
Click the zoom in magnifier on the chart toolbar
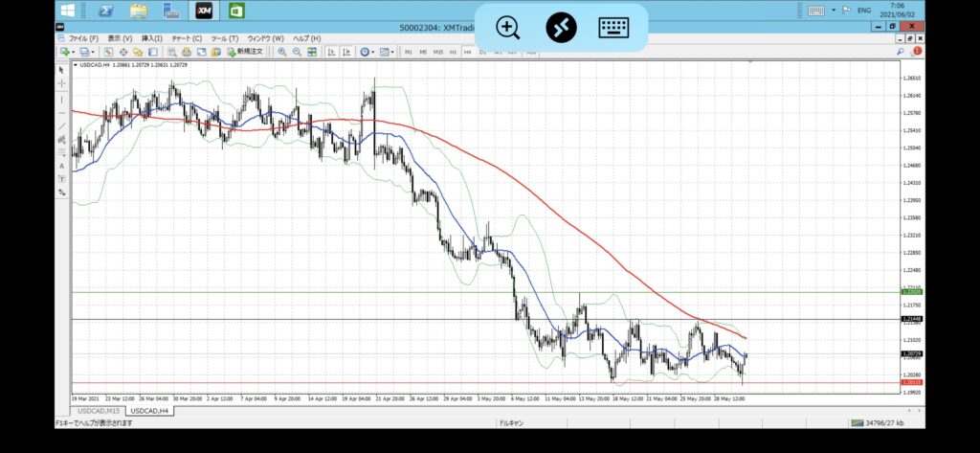[282, 52]
